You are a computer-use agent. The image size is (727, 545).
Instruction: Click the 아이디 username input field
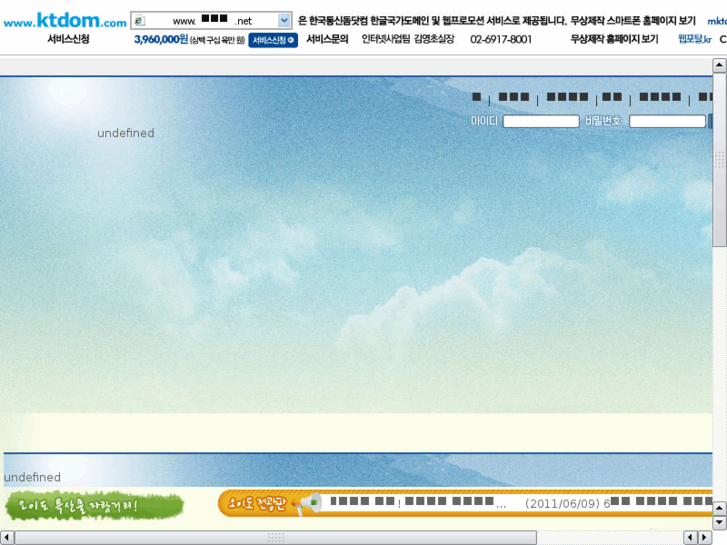point(541,121)
